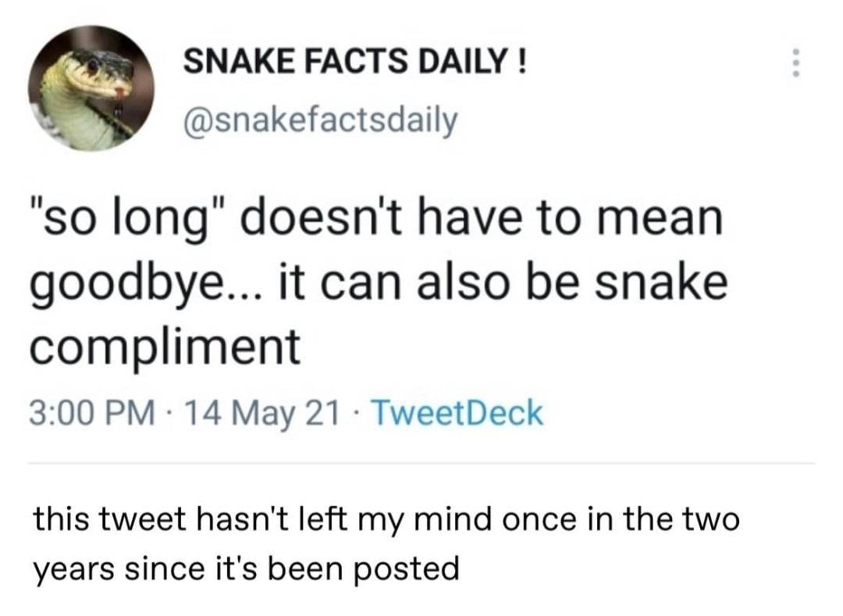Open the tweet's three-dot more menu
Image resolution: width=843 pixels, height=616 pixels.
tap(795, 62)
